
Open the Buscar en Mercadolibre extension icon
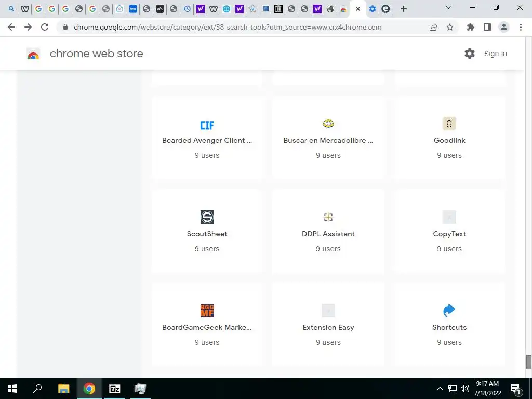tap(328, 124)
